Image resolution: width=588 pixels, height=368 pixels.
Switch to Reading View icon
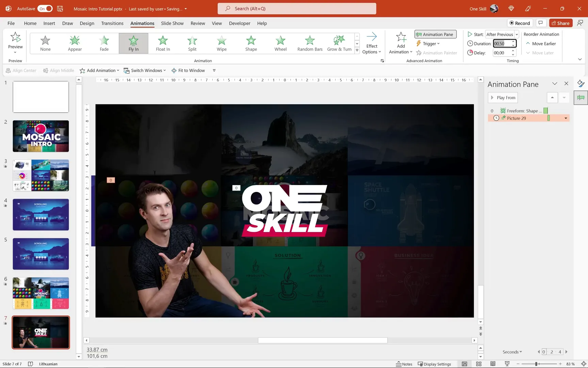pos(493,364)
